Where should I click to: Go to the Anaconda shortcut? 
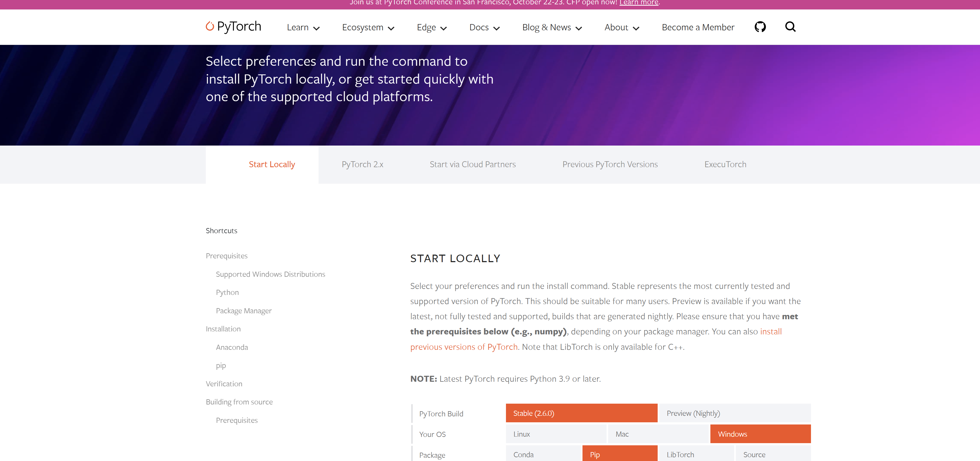coord(232,347)
